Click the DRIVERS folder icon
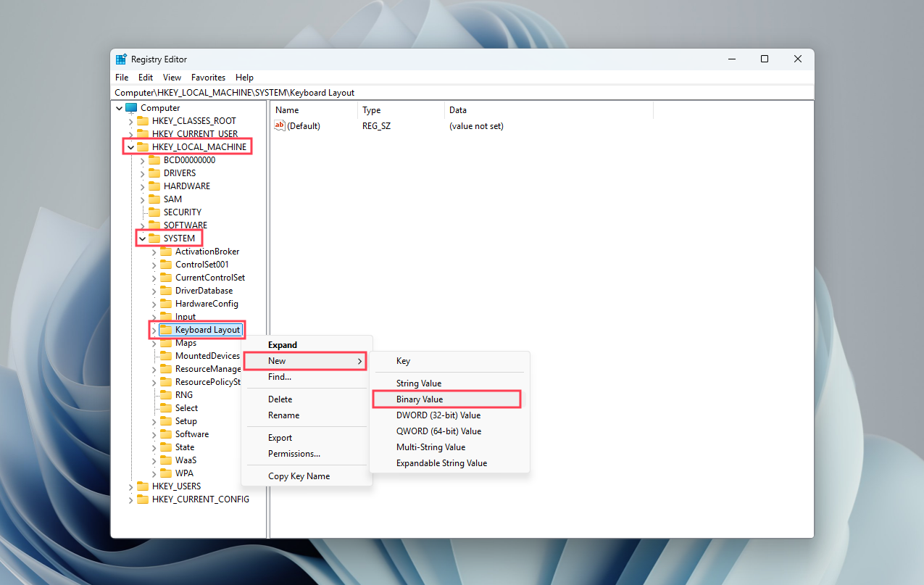 [154, 173]
